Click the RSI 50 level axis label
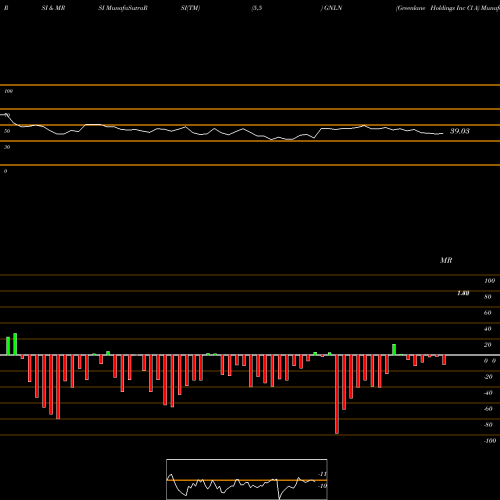Viewport: 500px width, 500px height. tap(7, 131)
